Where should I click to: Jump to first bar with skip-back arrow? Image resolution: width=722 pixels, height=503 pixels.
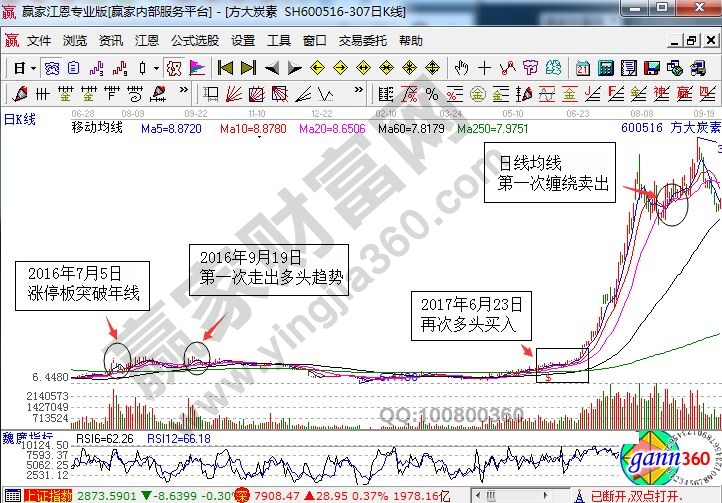coord(225,68)
